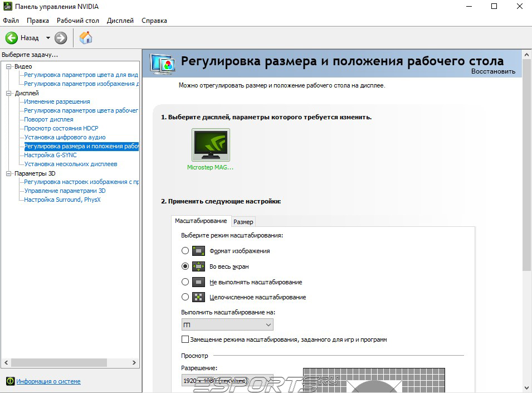This screenshot has width=532, height=393.
Task: Click task tree scroll right arrow
Action: click(134, 362)
